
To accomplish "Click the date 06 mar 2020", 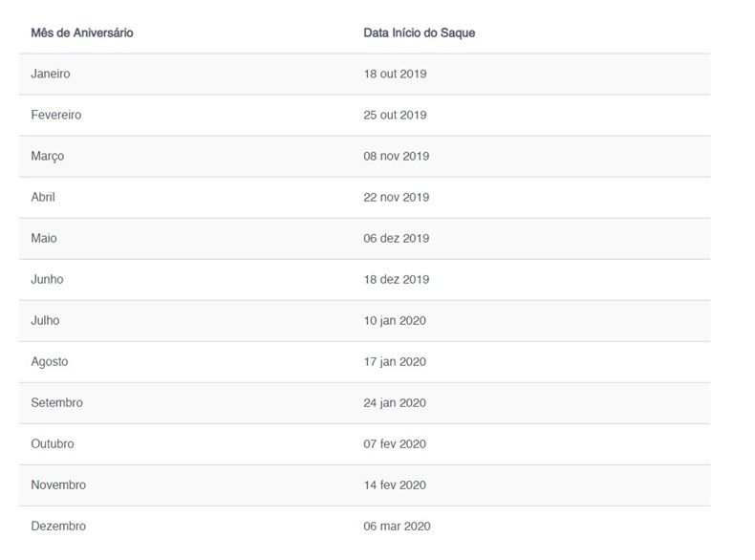I will 397,526.
